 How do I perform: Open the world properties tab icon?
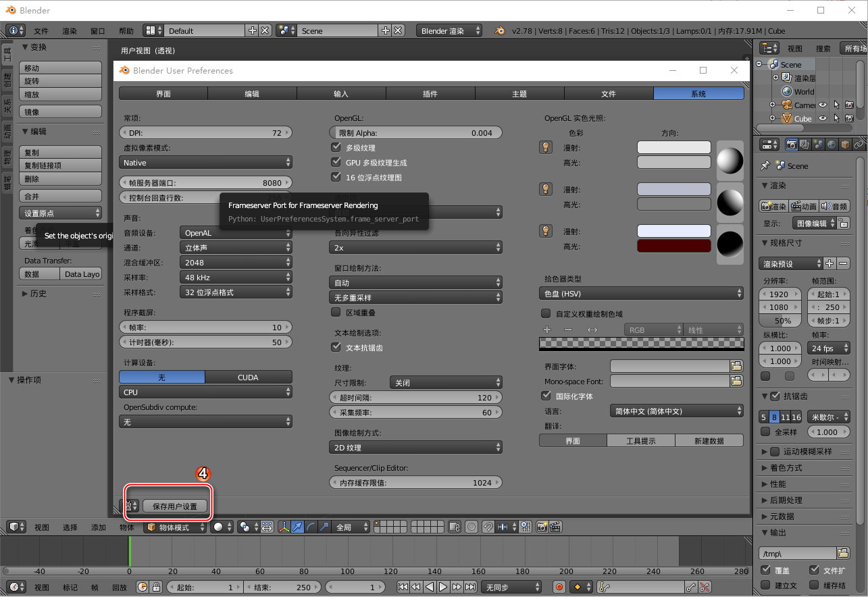coord(832,145)
